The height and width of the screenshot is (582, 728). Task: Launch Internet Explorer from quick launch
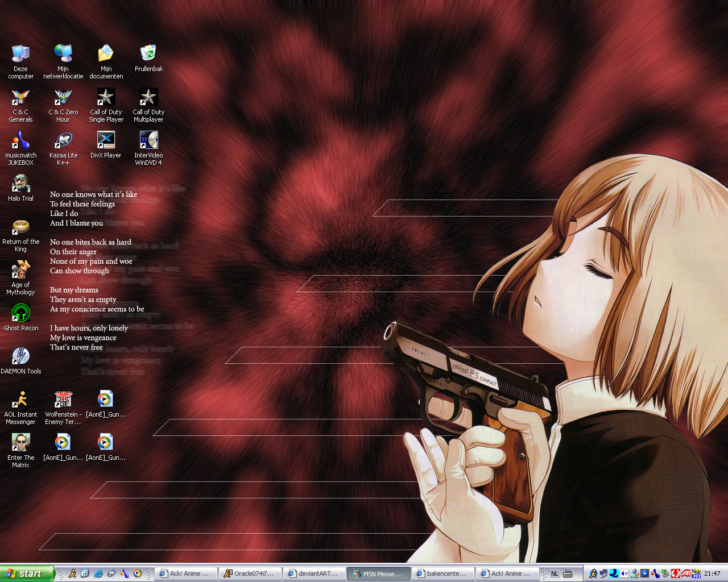(x=98, y=573)
